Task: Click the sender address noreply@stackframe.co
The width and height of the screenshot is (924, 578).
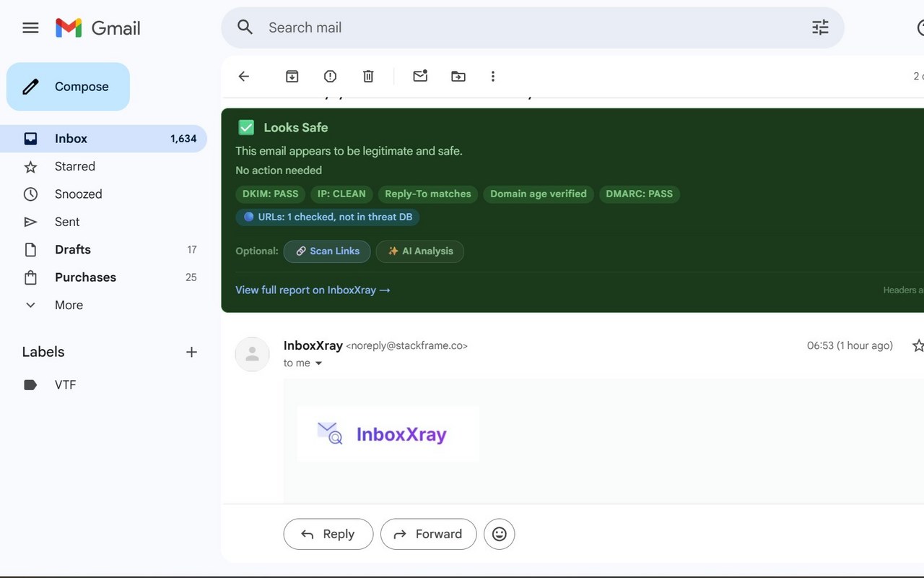Action: 407,346
